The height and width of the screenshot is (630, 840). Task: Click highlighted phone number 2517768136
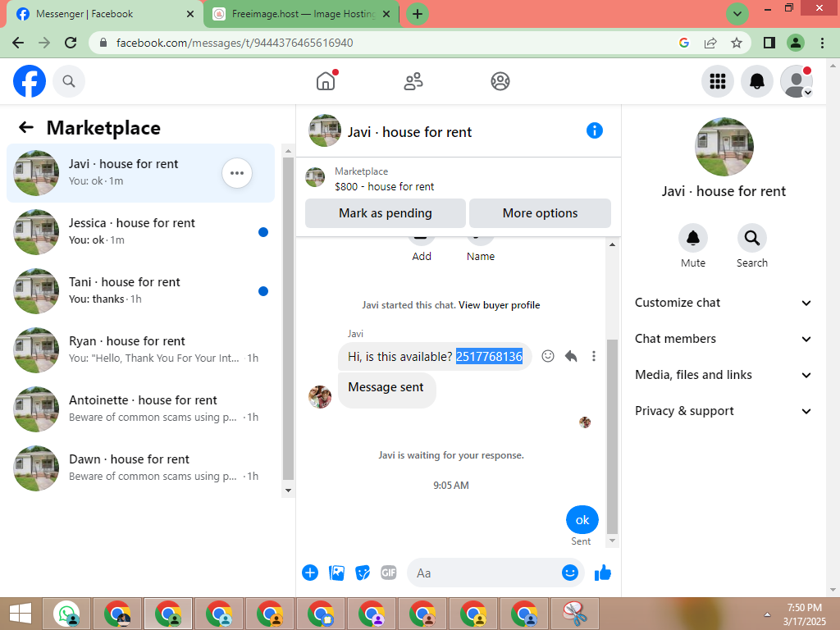click(489, 356)
